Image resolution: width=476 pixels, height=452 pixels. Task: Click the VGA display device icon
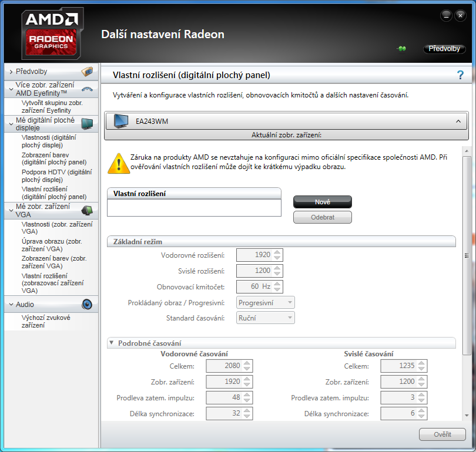[87, 210]
